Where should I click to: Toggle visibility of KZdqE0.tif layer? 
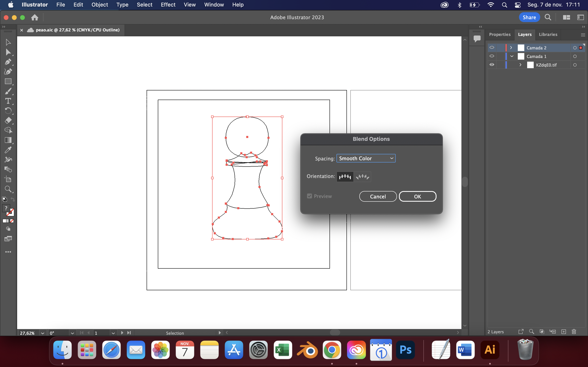coord(492,65)
